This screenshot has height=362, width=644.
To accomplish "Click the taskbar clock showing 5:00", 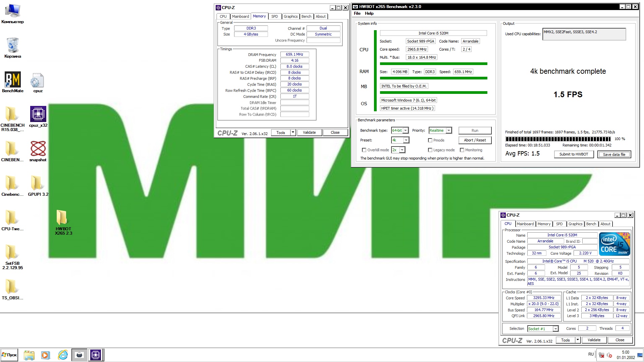I will (626, 355).
